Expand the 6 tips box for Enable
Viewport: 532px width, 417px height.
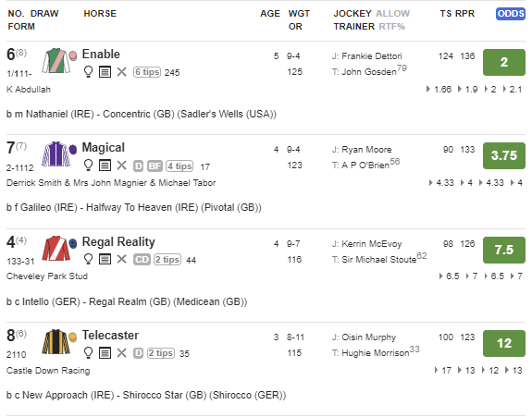[147, 72]
